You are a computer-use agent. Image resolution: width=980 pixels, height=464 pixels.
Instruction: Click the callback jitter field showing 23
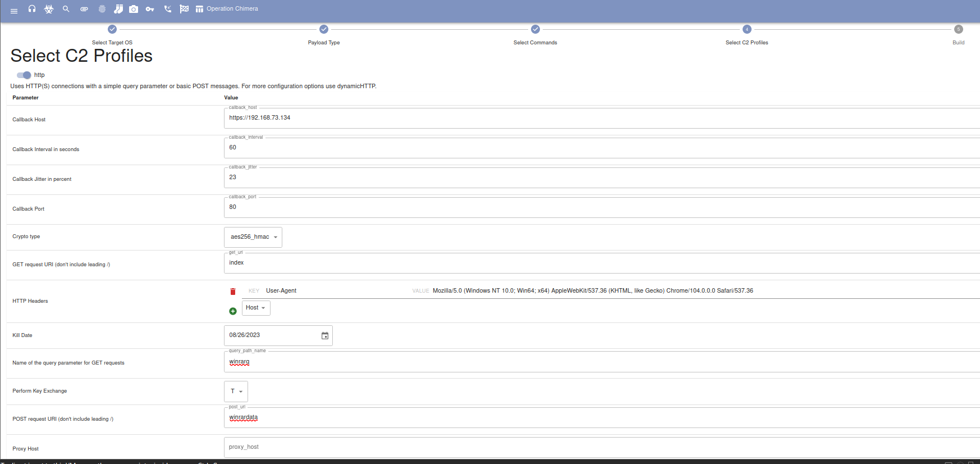(602, 178)
